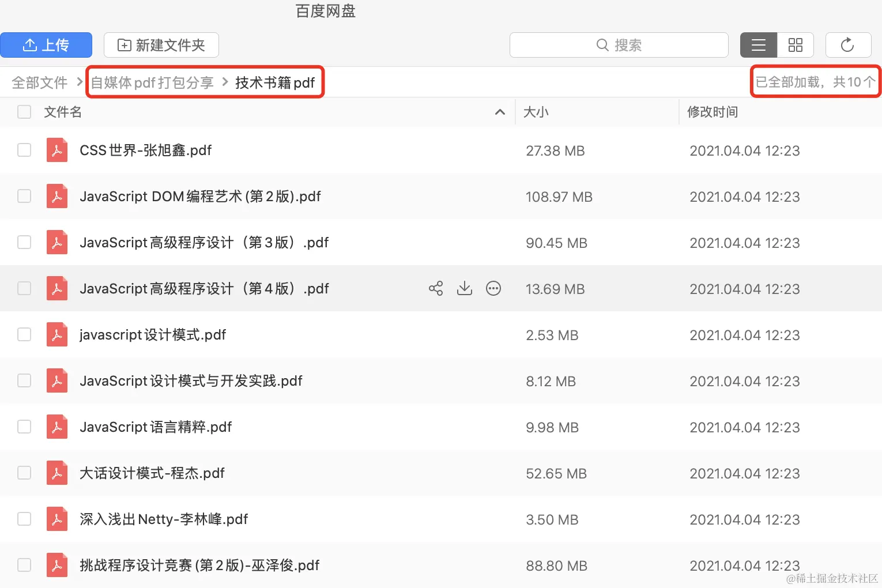Open 大话设计模式-程杰.pdf
This screenshot has width=882, height=588.
pos(152,473)
